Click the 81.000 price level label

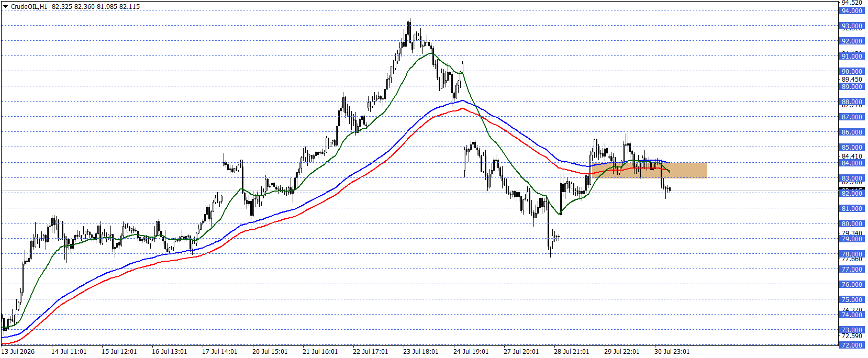852,209
